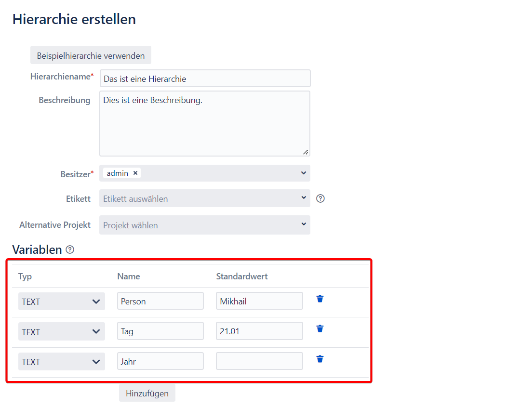This screenshot has height=420, width=520.
Task: Click the empty Standardwert field for Jahr
Action: point(259,361)
